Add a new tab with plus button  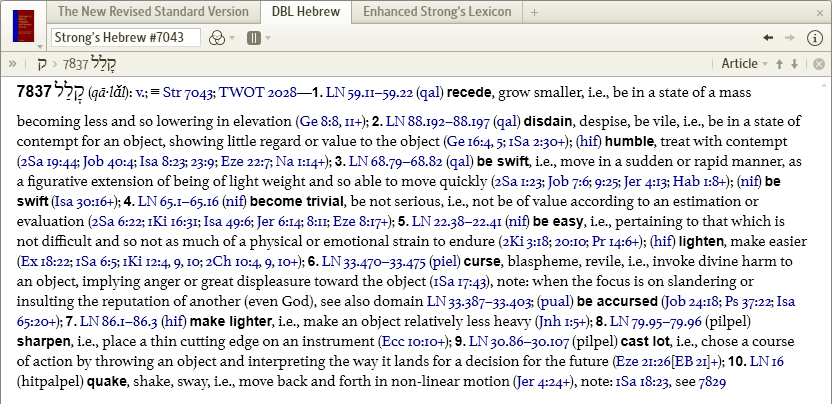[534, 12]
